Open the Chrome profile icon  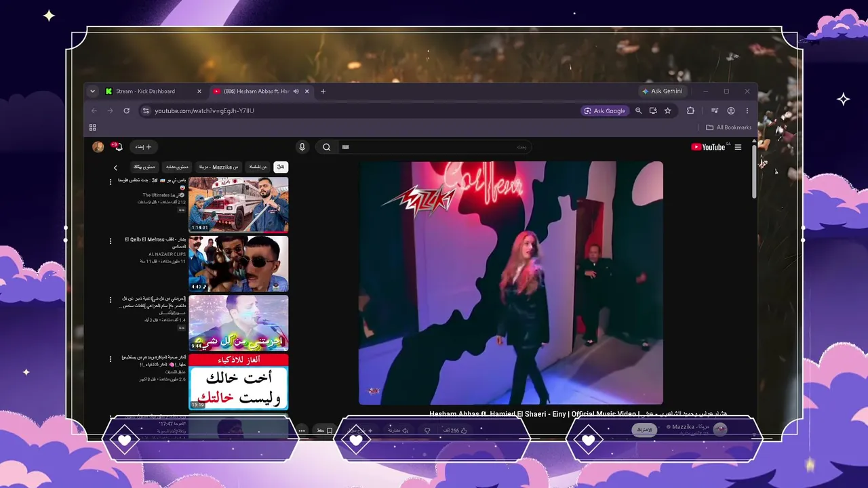pos(731,110)
